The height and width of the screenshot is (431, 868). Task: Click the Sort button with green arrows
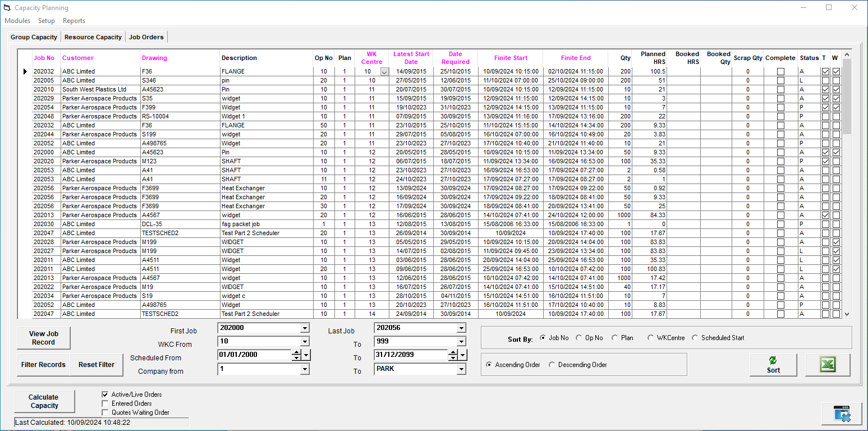pos(773,365)
